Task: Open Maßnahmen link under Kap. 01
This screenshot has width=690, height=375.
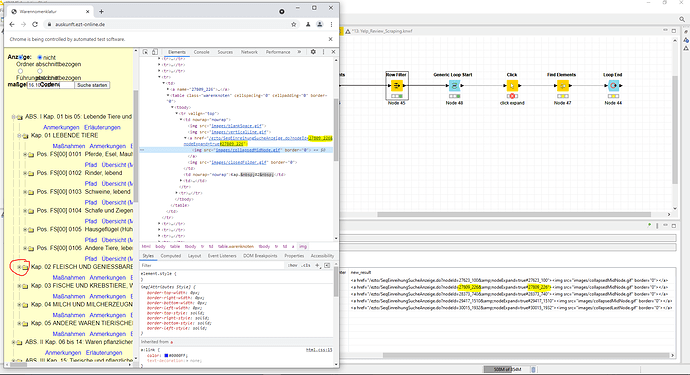Action: coord(69,146)
